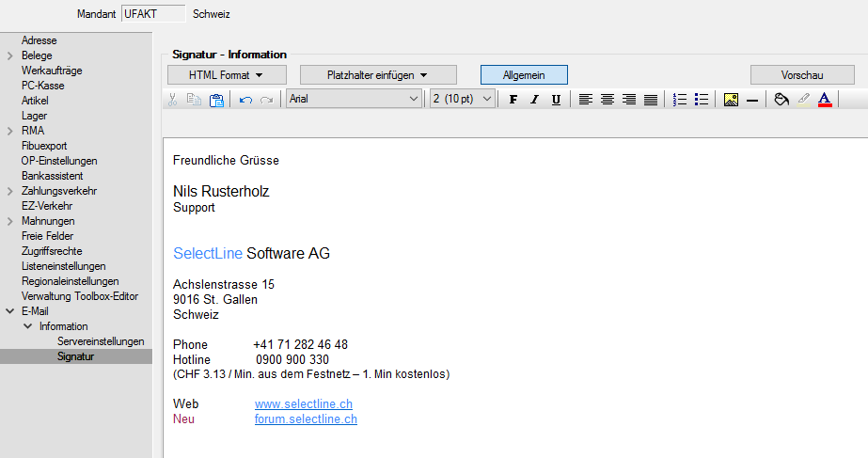
Task: Insert a numbered list
Action: point(680,100)
